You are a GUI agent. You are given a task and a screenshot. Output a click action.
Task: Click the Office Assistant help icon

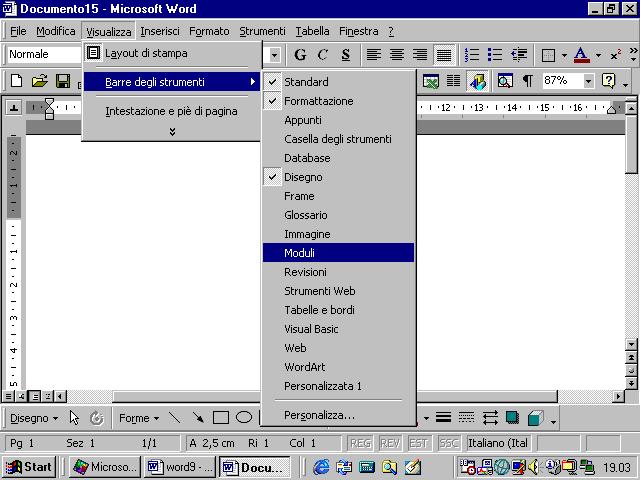tap(609, 81)
